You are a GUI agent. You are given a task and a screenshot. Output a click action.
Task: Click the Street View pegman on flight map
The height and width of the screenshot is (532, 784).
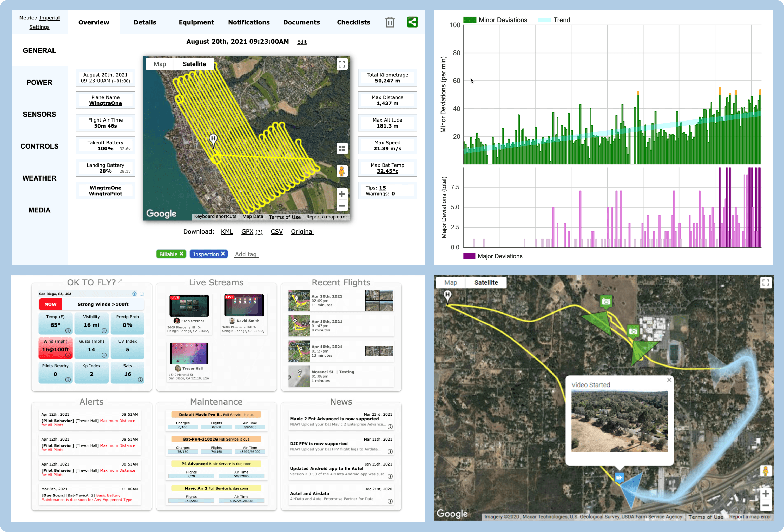pos(341,171)
